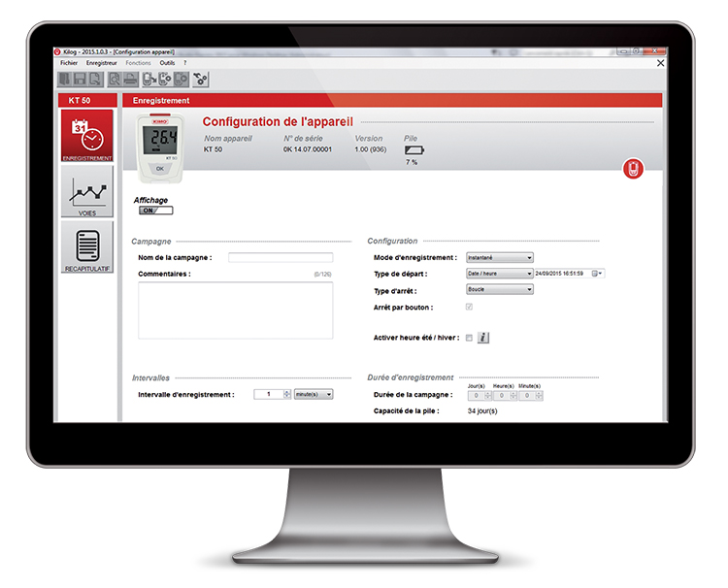Click the rightmost settings gears toolbar icon
Image resolution: width=728 pixels, height=588 pixels.
[x=201, y=80]
